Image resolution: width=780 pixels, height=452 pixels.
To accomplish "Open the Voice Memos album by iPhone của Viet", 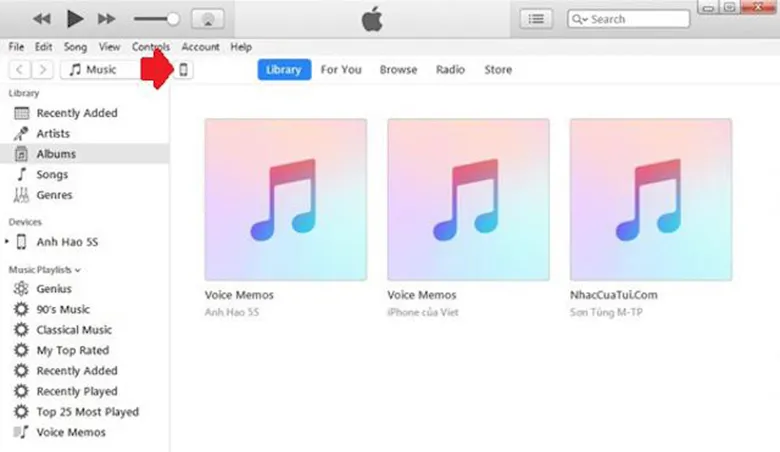I will [469, 199].
